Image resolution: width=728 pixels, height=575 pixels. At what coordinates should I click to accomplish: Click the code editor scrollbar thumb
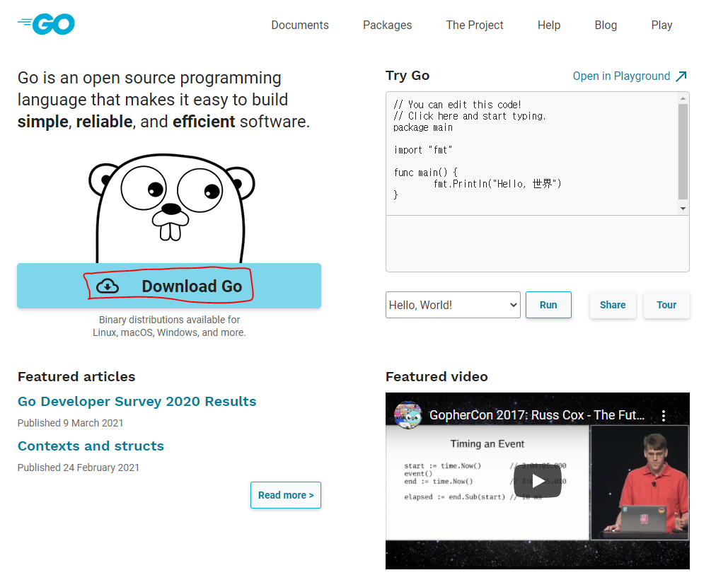pos(683,151)
